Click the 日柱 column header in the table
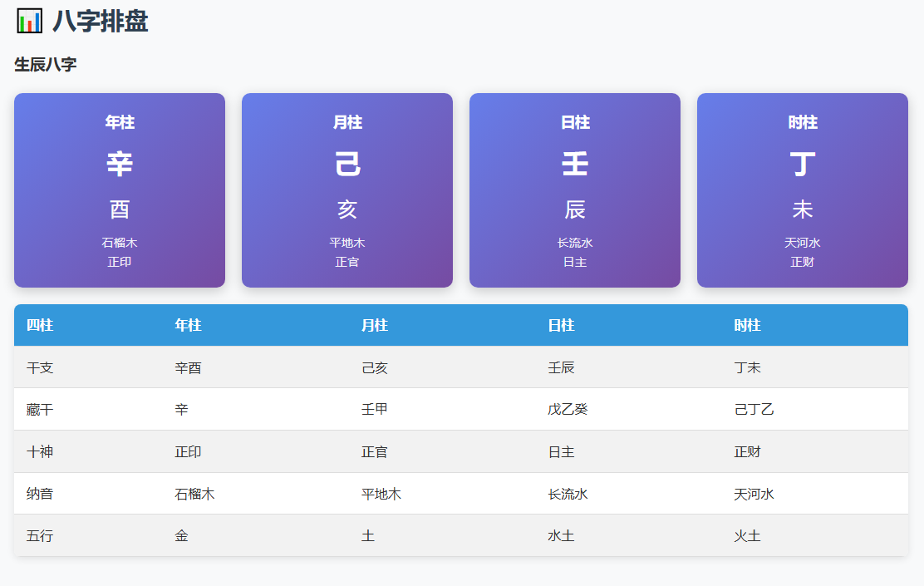This screenshot has height=586, width=924. click(561, 325)
